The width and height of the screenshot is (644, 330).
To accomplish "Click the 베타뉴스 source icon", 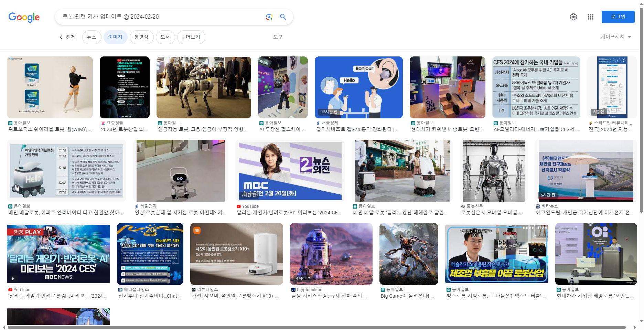I will coord(538,206).
